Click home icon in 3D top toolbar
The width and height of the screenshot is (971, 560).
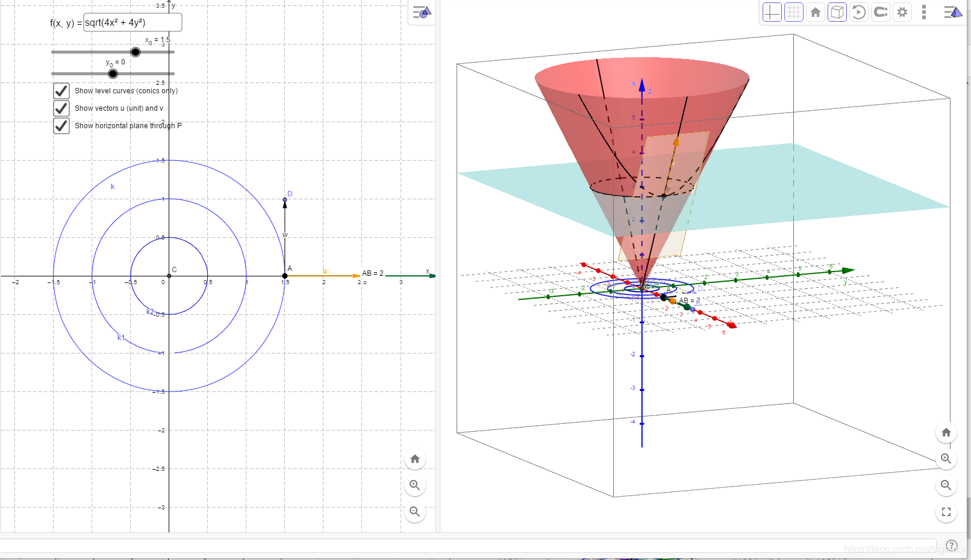[816, 12]
